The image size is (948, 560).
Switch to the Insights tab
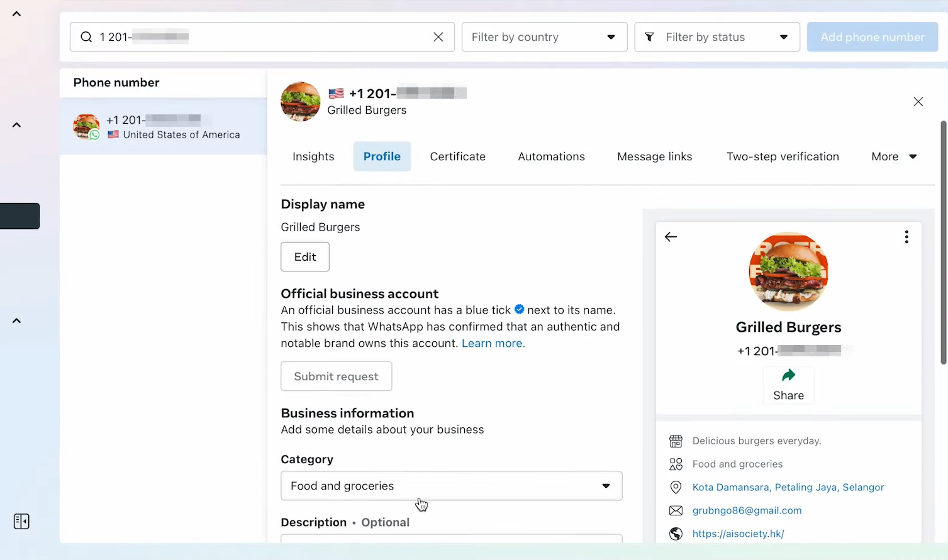point(313,156)
